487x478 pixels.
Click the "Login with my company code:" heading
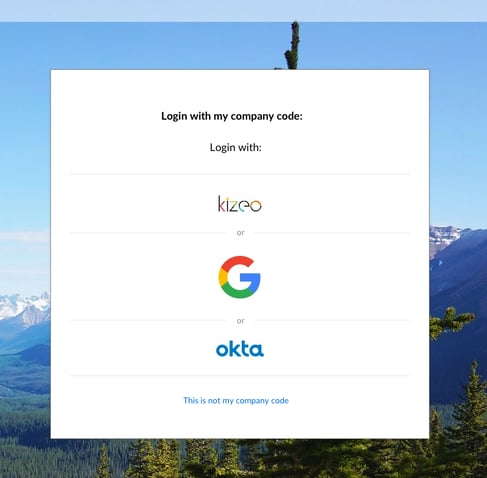232,116
